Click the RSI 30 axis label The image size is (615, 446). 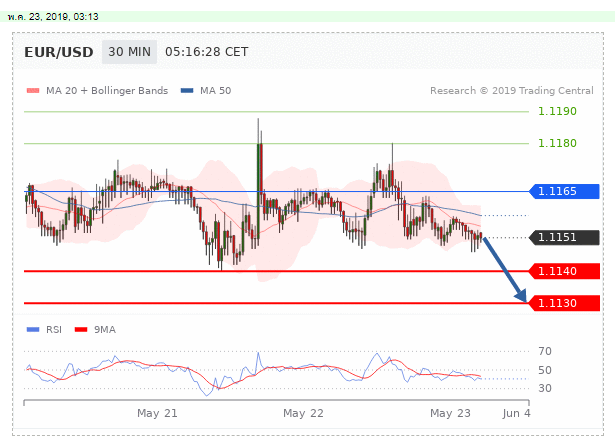545,388
